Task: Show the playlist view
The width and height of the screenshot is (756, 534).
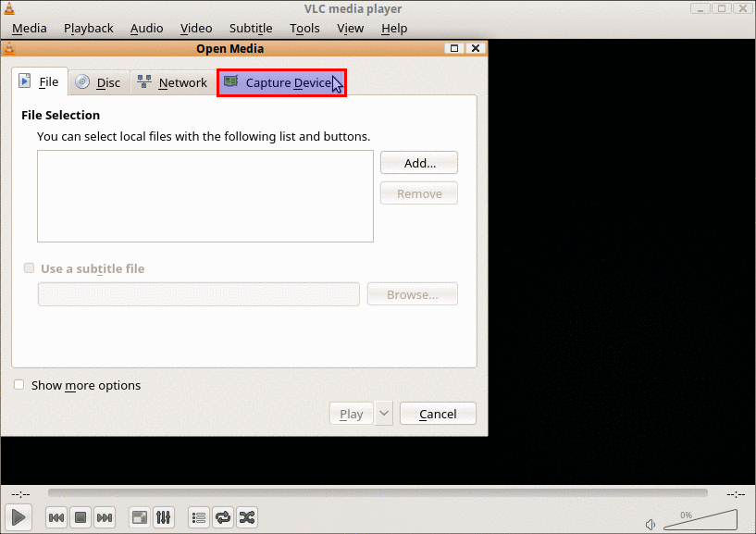Action: pos(198,517)
